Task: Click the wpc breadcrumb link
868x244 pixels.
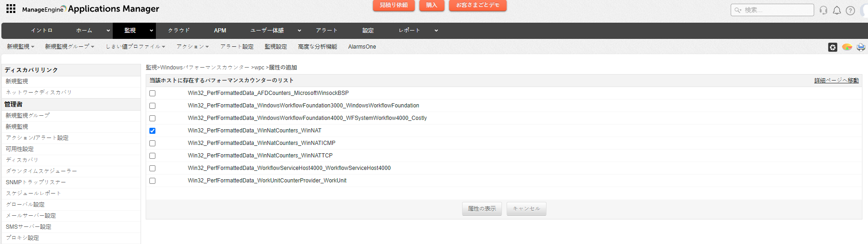Action: point(259,68)
